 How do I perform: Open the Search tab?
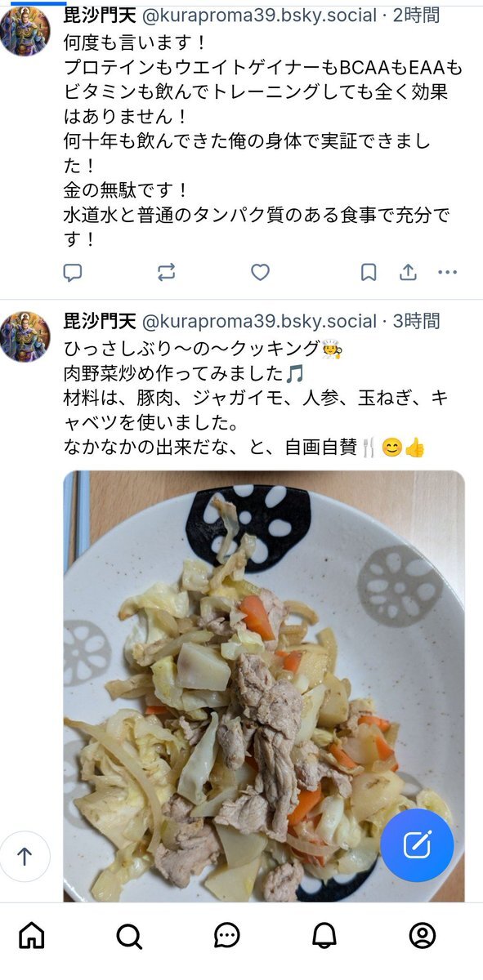point(129,936)
